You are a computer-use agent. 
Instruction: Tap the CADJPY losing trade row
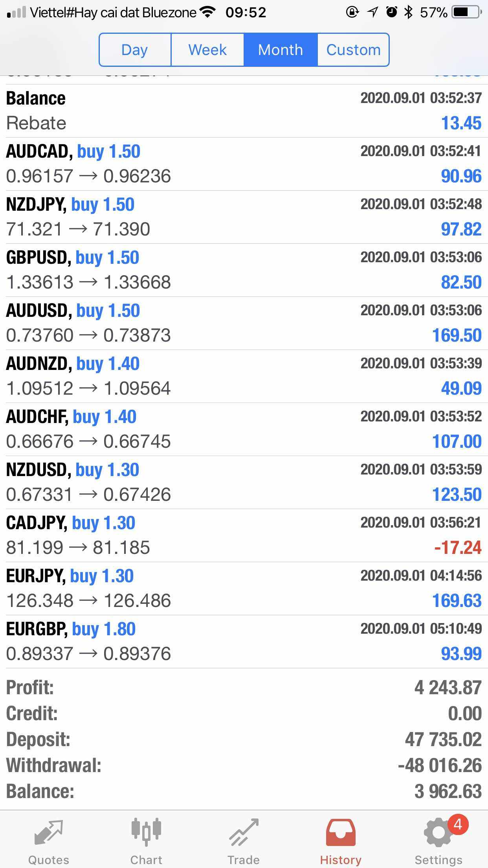(244, 535)
